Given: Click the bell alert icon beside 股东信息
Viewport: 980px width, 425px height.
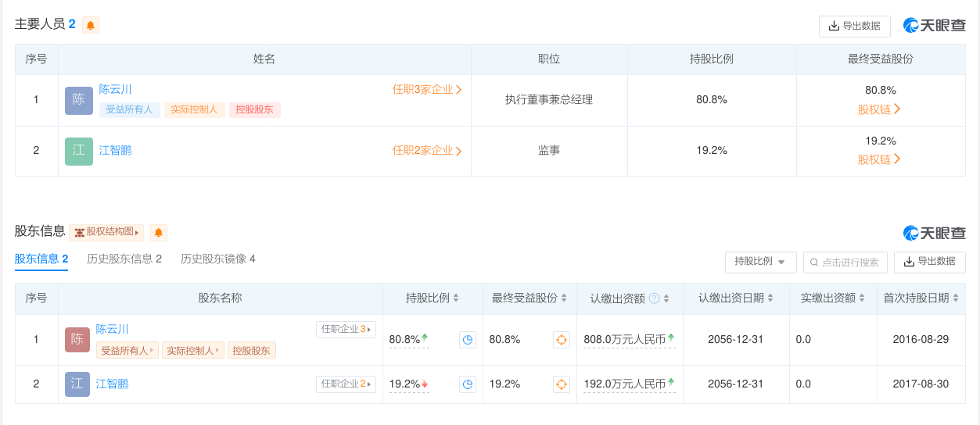Looking at the screenshot, I should click(x=159, y=232).
